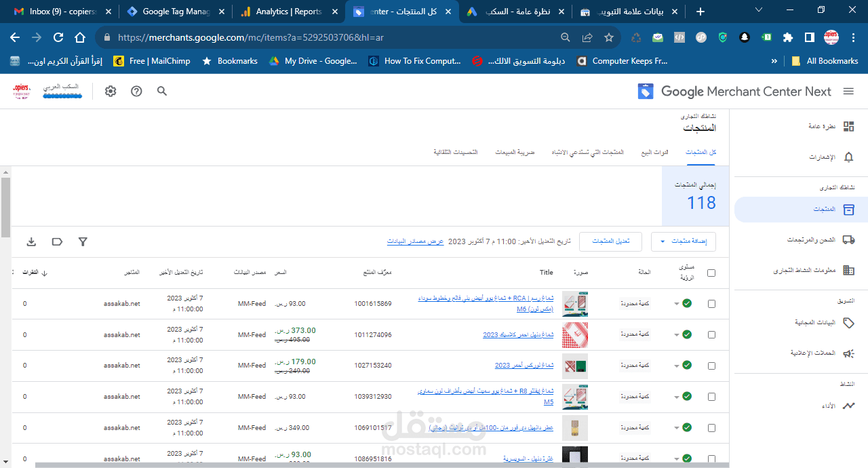This screenshot has height=468, width=868.
Task: Select the checkbox for product 1086951816
Action: (x=711, y=459)
